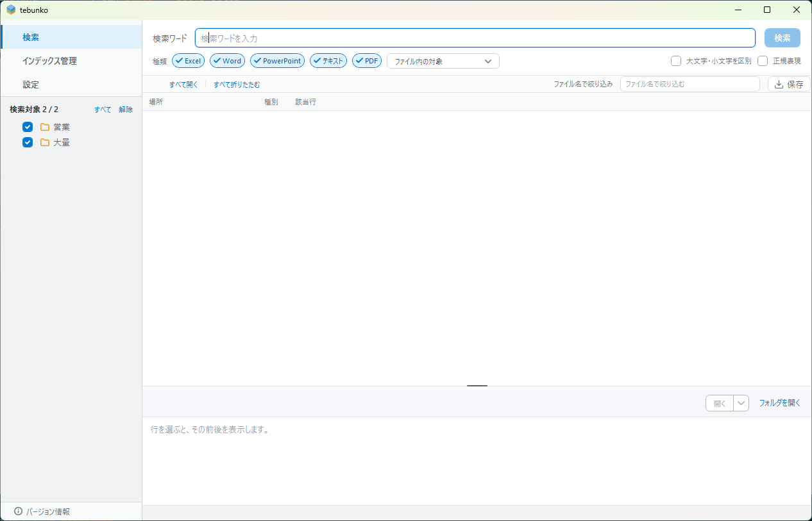Minimize the tebunko window
Image resolution: width=812 pixels, height=521 pixels.
[738, 10]
